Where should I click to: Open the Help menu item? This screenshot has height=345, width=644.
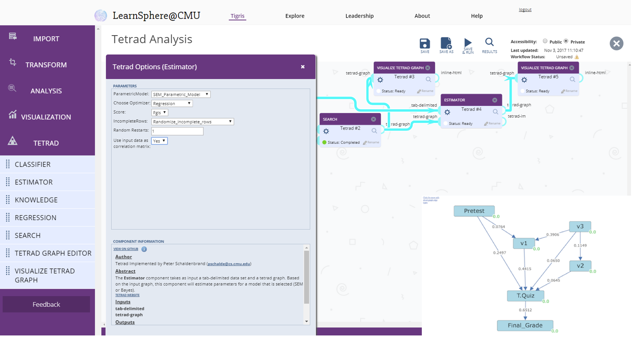[x=476, y=16]
